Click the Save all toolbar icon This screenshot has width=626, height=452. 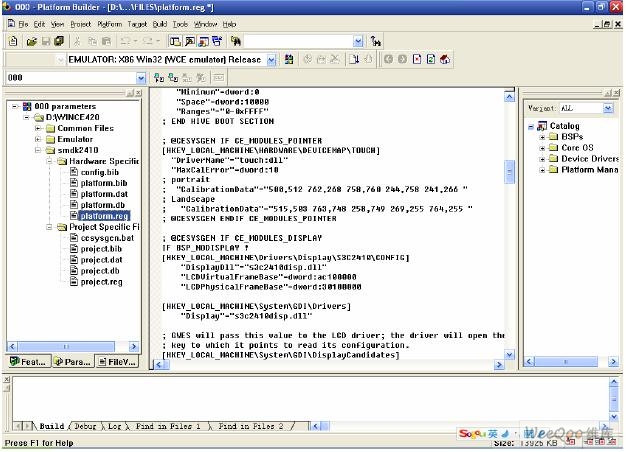[x=60, y=41]
